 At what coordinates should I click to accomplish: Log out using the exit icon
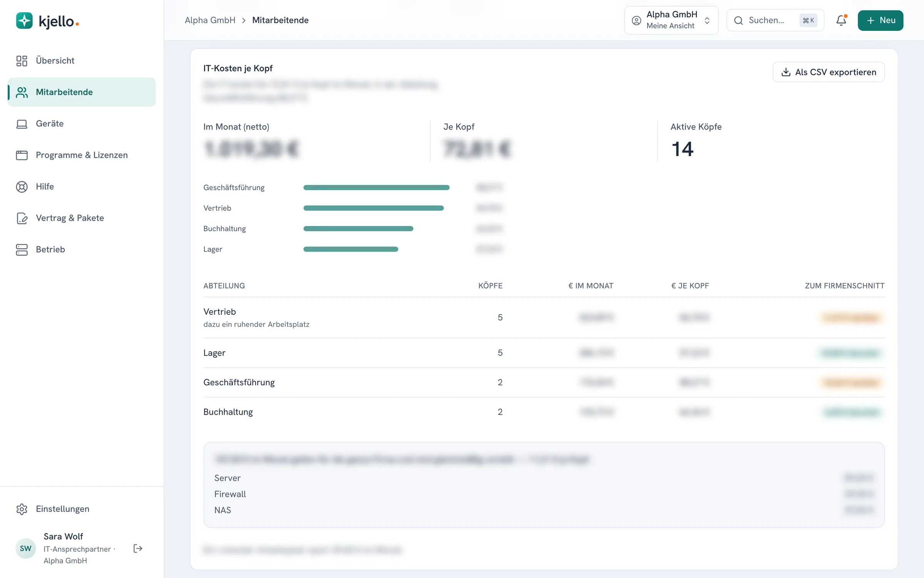138,548
